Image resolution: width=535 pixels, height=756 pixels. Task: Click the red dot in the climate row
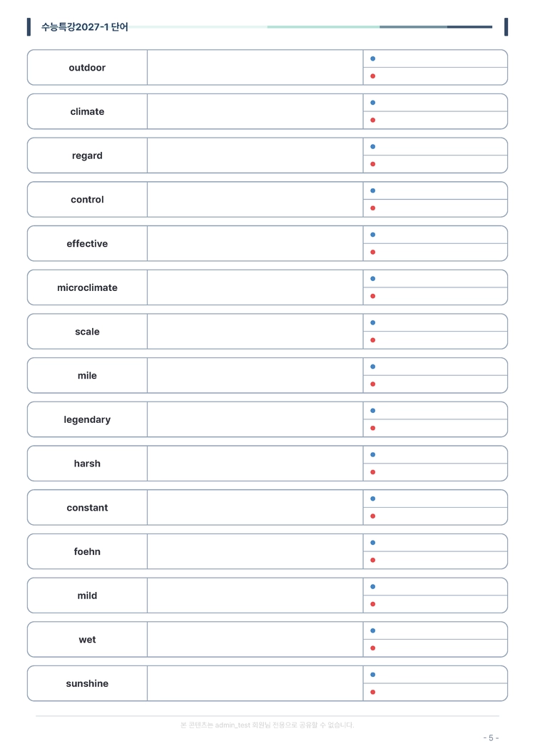pos(373,120)
